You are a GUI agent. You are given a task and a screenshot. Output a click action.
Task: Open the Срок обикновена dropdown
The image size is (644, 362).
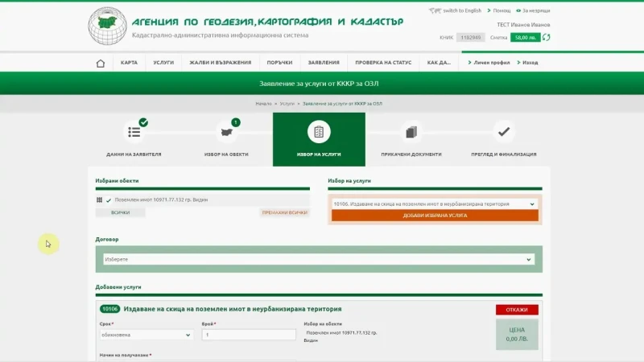(146, 335)
